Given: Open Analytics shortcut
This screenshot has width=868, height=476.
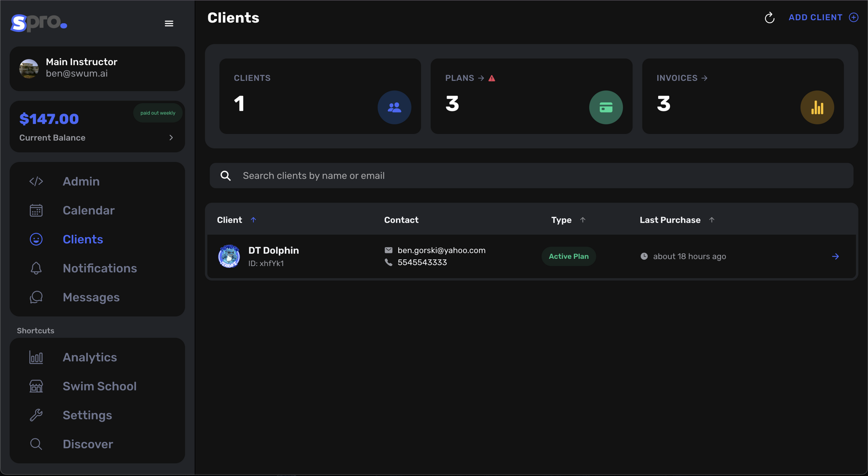Looking at the screenshot, I should coord(90,357).
